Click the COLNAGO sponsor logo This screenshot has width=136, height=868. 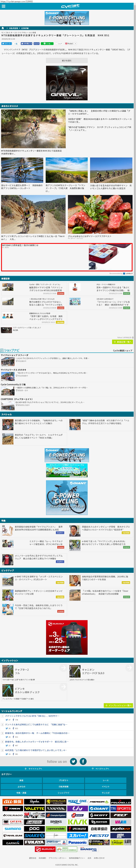coord(13,815)
